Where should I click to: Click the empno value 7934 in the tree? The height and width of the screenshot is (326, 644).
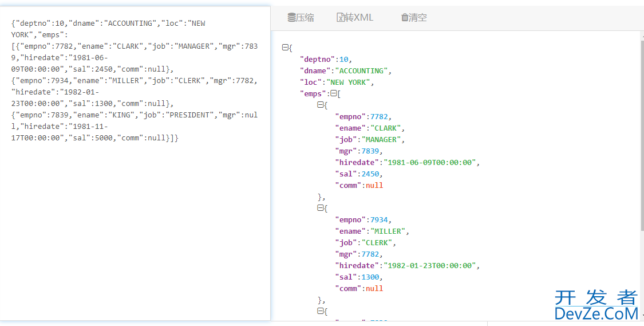[x=379, y=219]
